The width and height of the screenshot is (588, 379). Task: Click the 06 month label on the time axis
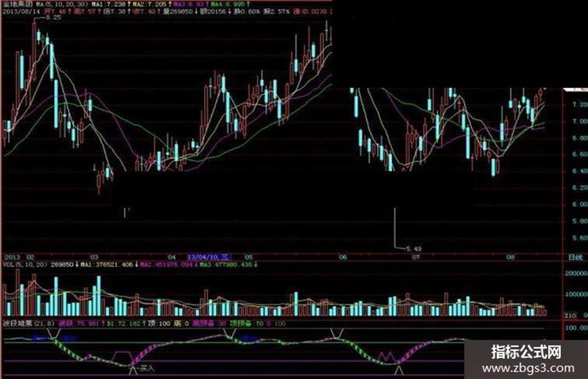(343, 257)
